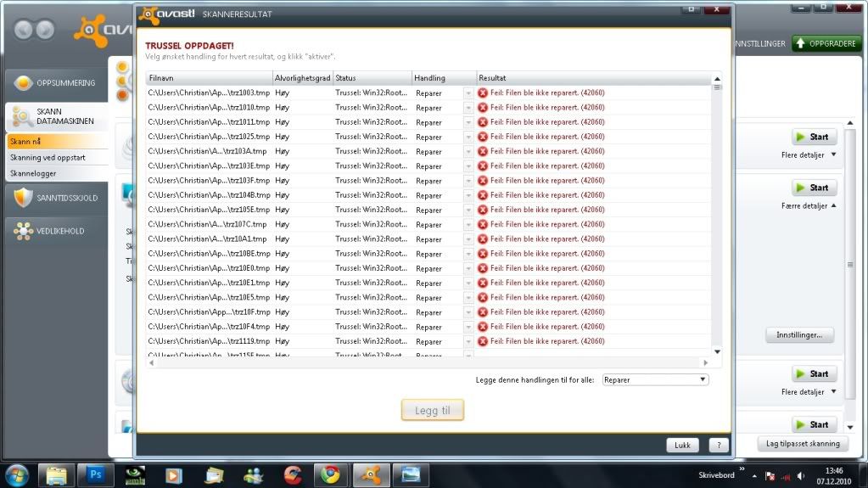Image resolution: width=868 pixels, height=488 pixels.
Task: Open Photoshop from the taskbar
Action: pyautogui.click(x=95, y=474)
